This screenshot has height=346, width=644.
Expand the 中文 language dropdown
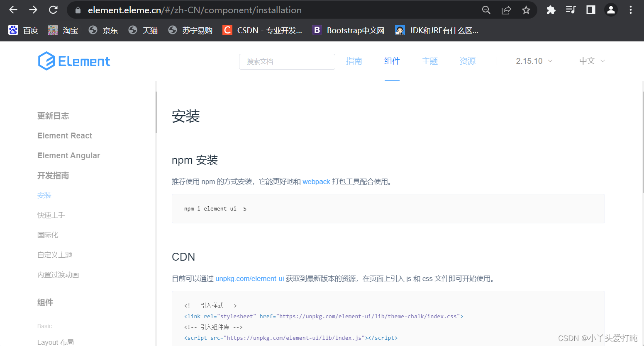(x=592, y=61)
